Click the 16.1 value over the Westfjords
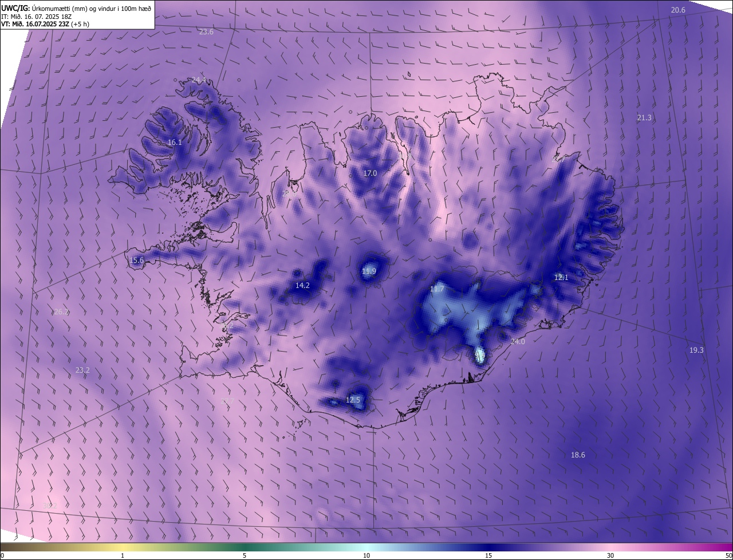The width and height of the screenshot is (733, 560). (175, 142)
